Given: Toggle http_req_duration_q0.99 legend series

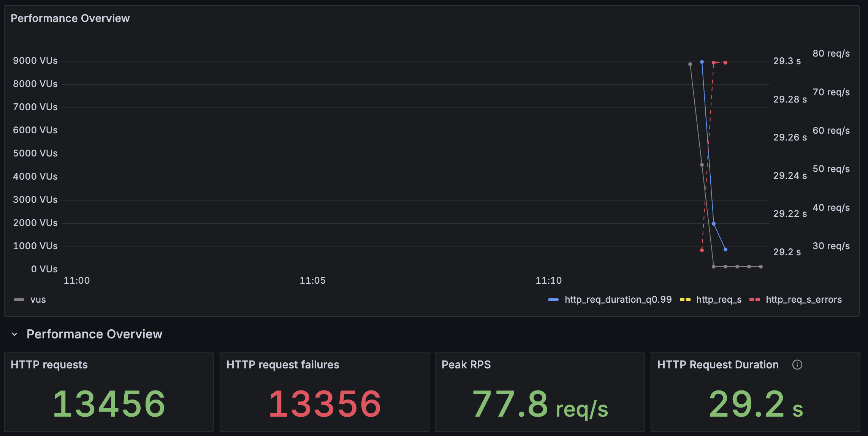Looking at the screenshot, I should [618, 300].
